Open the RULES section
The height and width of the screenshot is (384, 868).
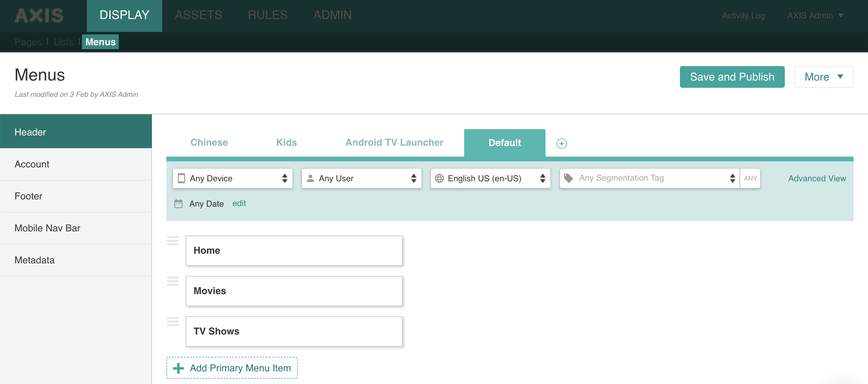(268, 15)
